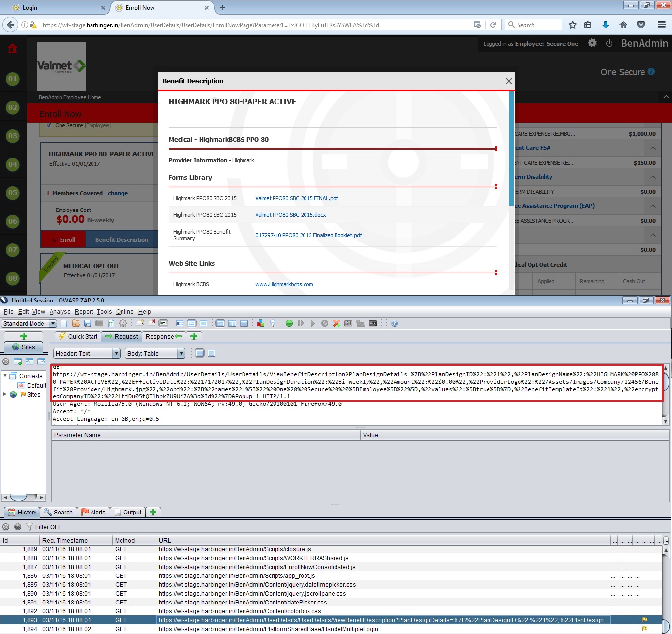Click Firefox reload page icon

[x=493, y=25]
